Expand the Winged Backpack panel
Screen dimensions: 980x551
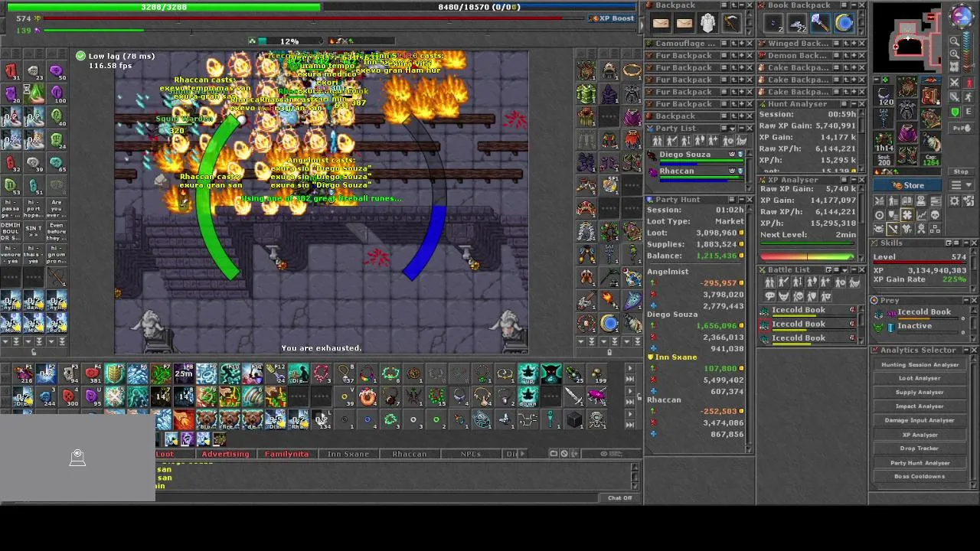[854, 44]
